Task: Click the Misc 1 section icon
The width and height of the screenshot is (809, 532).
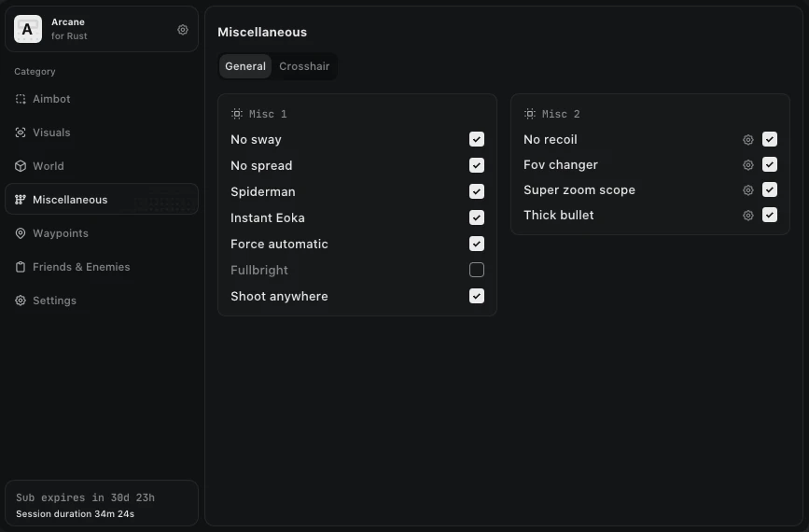Action: coord(237,114)
